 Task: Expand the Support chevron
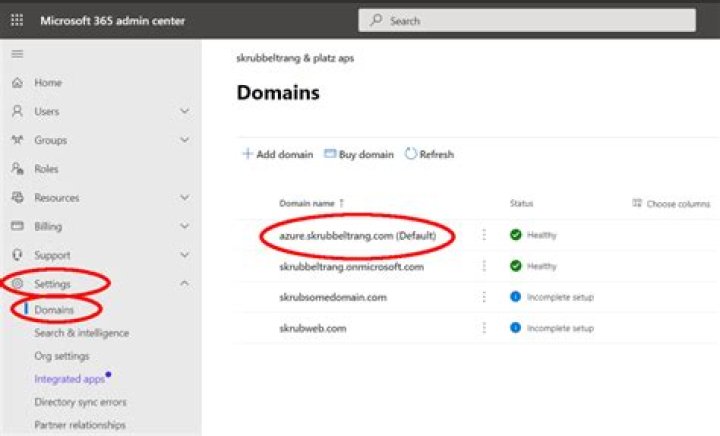click(185, 255)
